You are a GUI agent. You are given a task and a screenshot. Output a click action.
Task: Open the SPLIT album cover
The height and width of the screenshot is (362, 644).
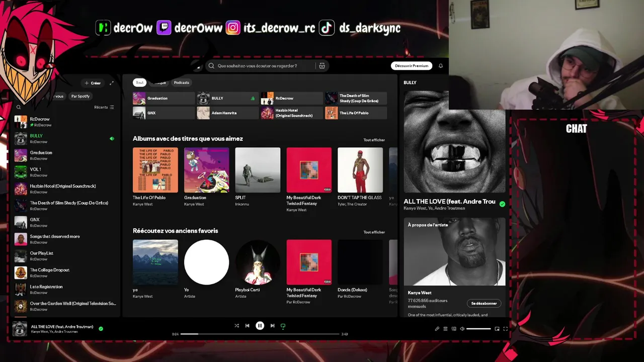pyautogui.click(x=258, y=170)
